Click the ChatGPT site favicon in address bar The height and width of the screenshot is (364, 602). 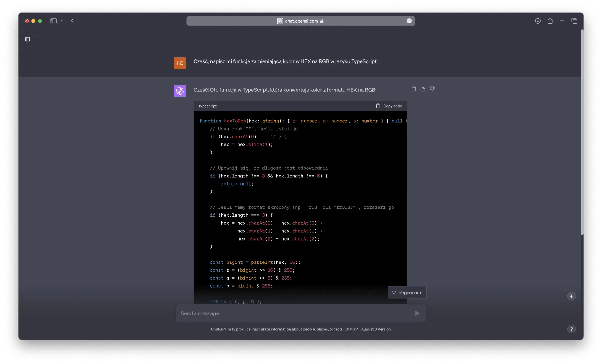(x=280, y=21)
